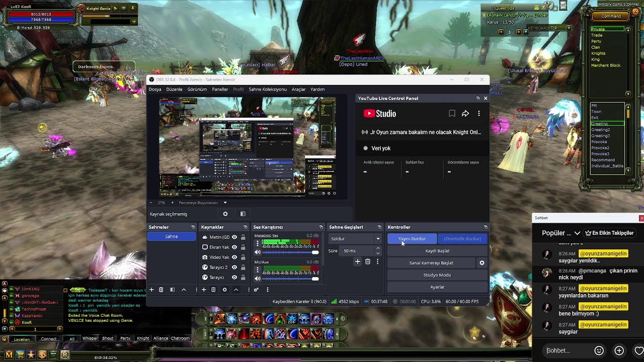The image size is (644, 362).
Task: Open transition properties three-dot menu
Action: tap(377, 261)
